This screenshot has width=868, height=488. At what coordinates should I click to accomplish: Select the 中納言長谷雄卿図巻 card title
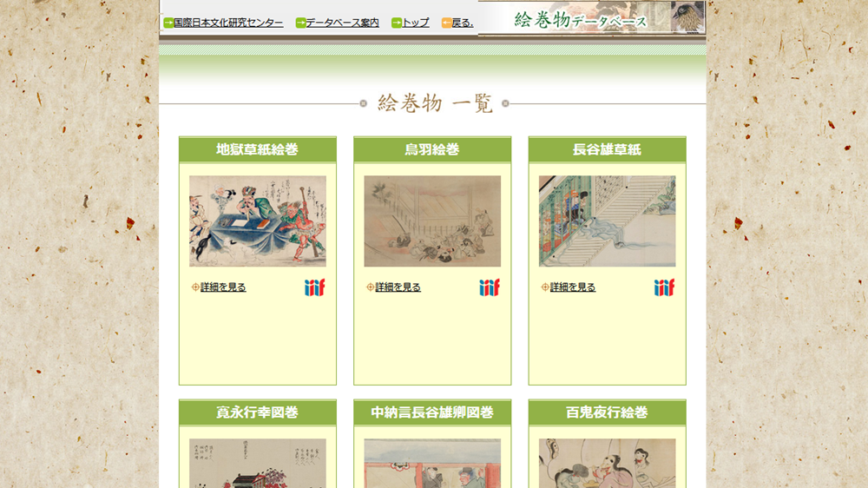(x=432, y=412)
